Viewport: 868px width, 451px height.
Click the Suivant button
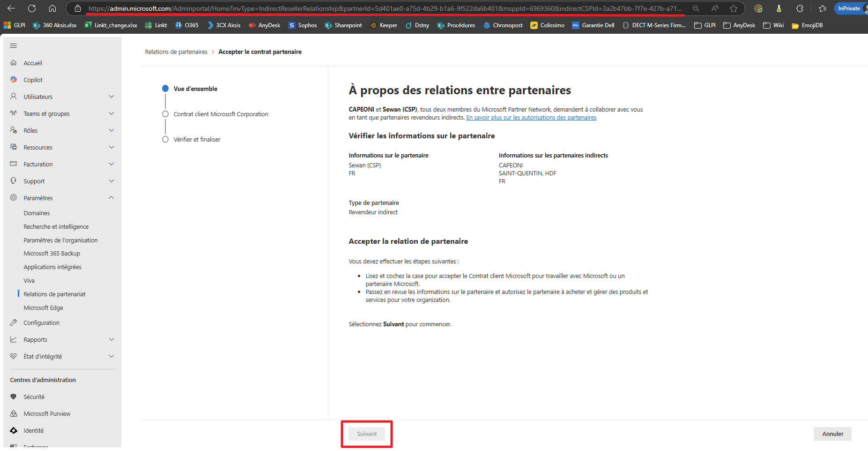[x=367, y=434]
